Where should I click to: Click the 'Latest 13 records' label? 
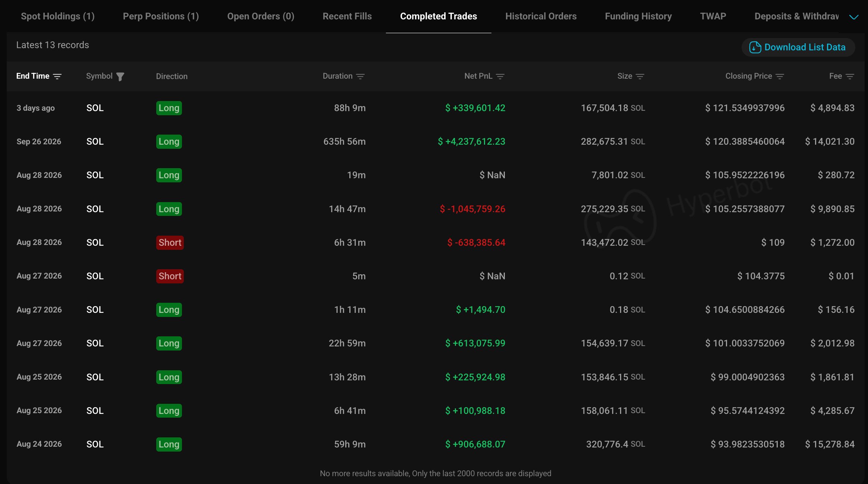pyautogui.click(x=53, y=45)
